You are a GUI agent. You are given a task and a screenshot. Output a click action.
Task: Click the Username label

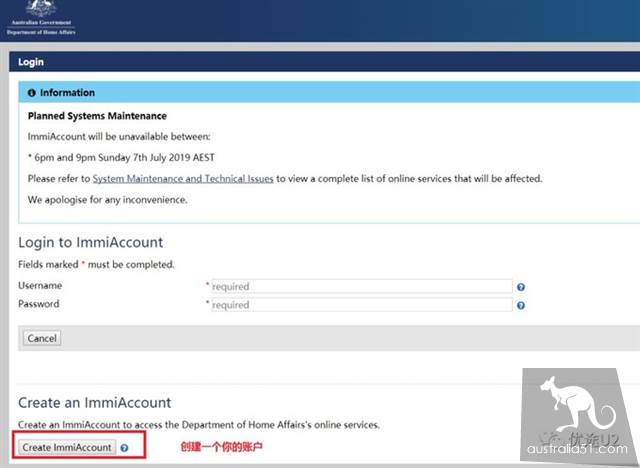[40, 285]
